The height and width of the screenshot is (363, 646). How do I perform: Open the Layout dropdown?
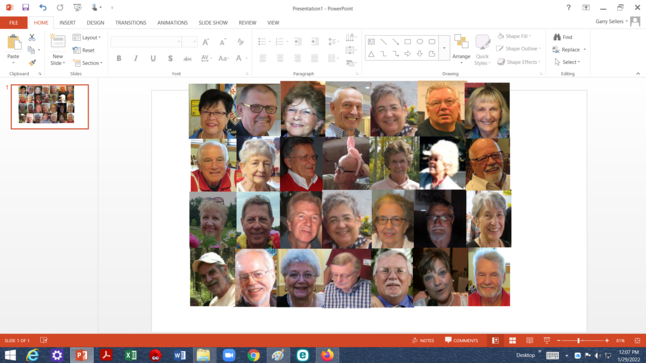point(87,37)
